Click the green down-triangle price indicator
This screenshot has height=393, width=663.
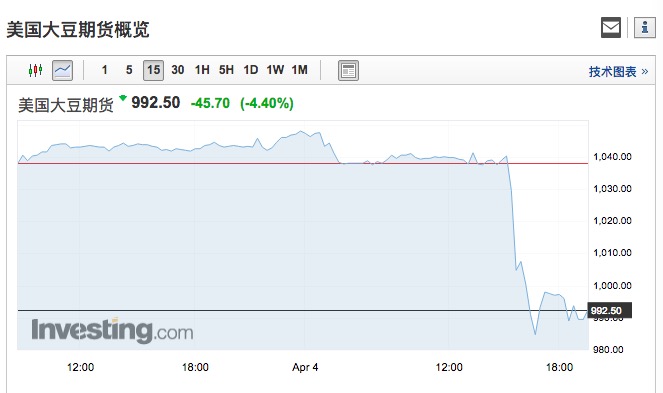pos(123,98)
